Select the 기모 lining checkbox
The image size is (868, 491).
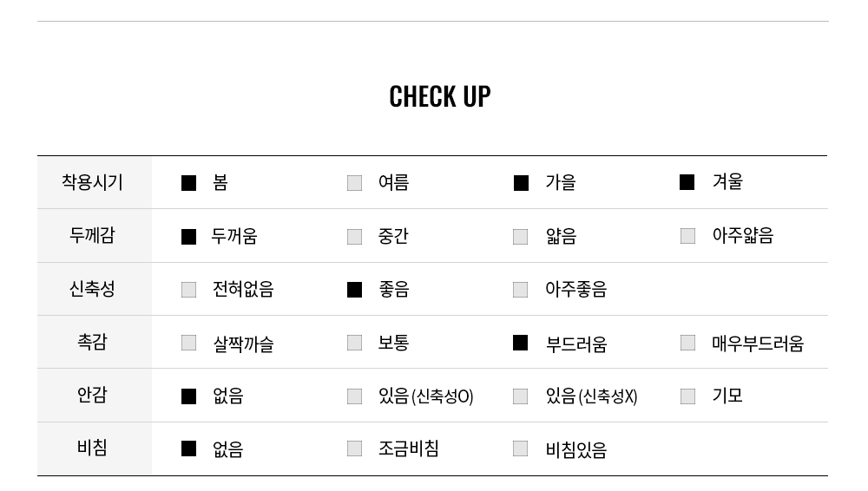point(687,396)
